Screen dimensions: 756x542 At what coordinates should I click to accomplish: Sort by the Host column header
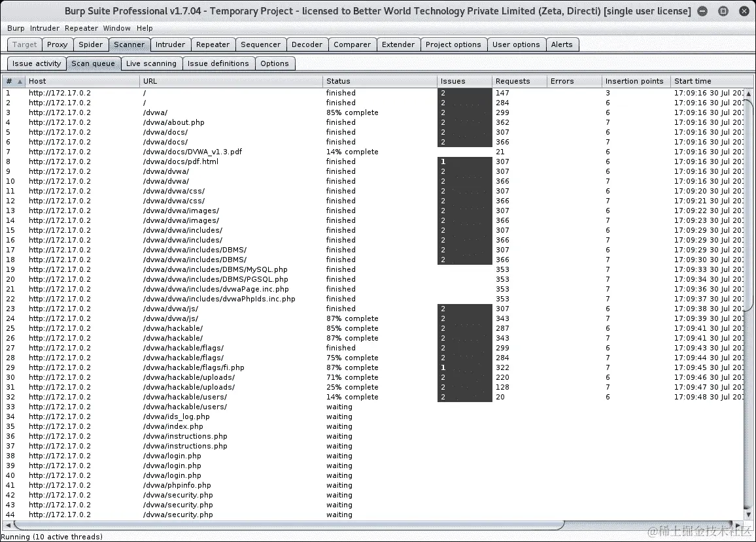[82, 81]
